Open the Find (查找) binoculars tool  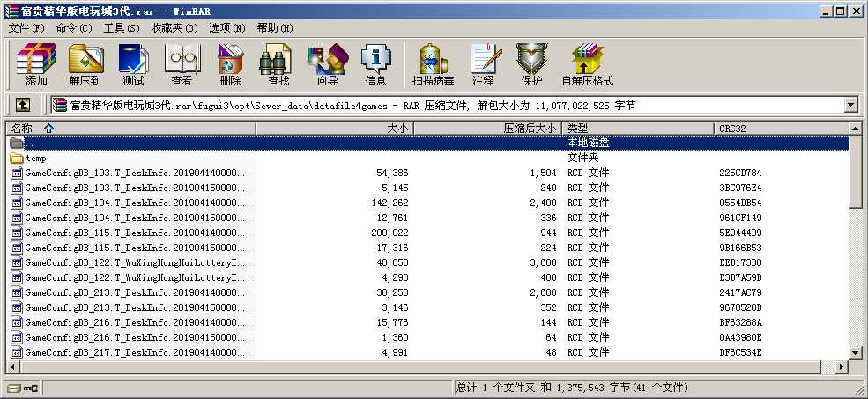(278, 64)
